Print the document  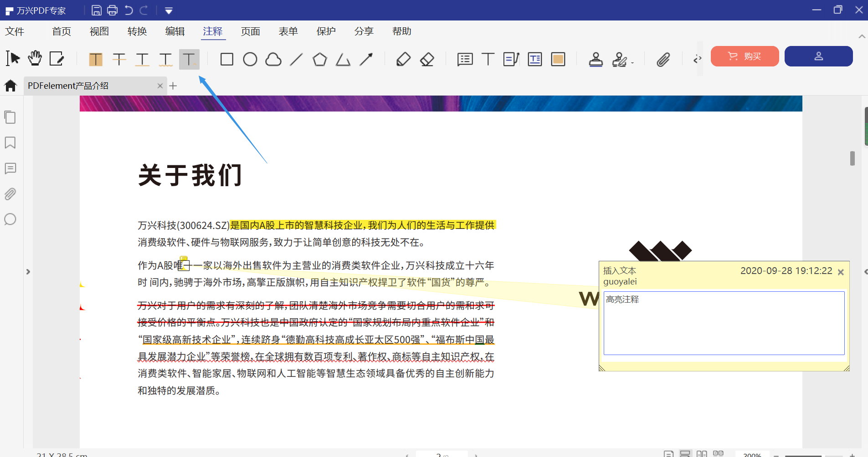coord(112,10)
